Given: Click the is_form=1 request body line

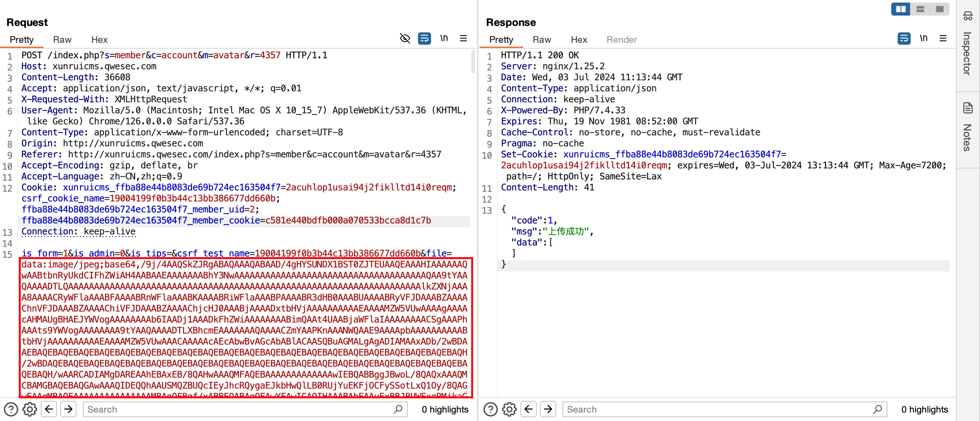Looking at the screenshot, I should tap(237, 254).
